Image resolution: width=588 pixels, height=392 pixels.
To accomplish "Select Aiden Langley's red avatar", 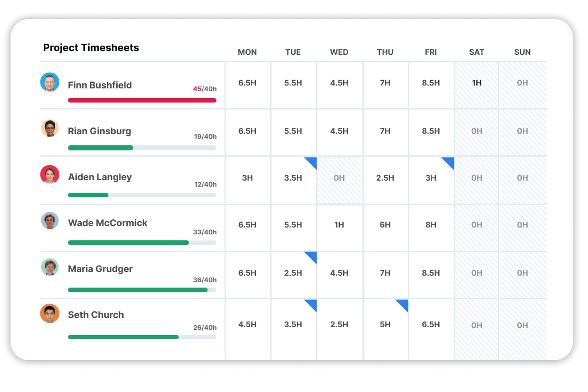I will (x=50, y=175).
